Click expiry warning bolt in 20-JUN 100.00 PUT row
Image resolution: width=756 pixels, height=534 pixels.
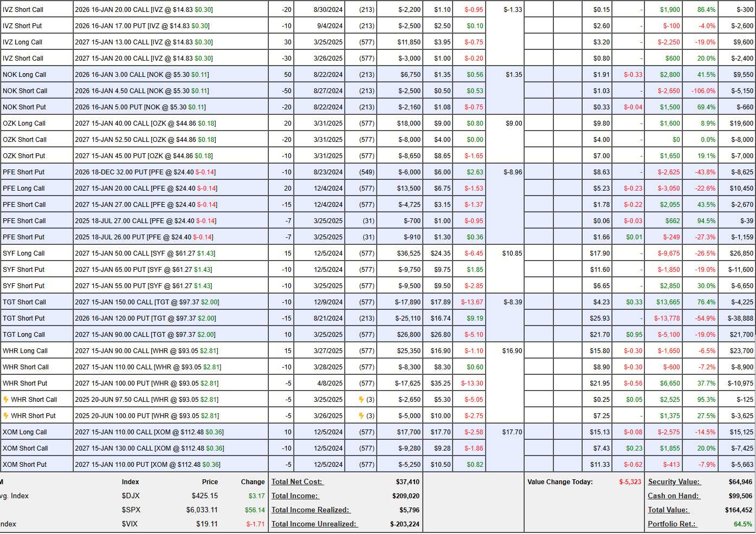(x=361, y=416)
